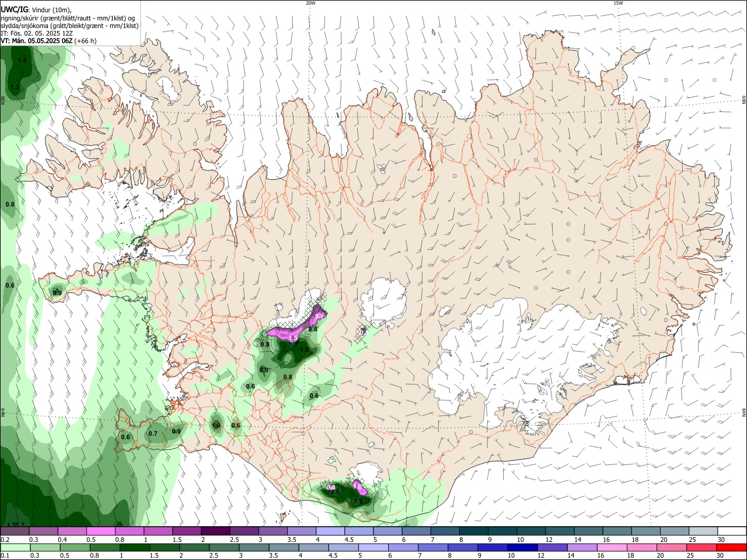The image size is (747, 560).
Task: Select the green 0.5 swatch in the lower legend row
Action: [x=75, y=547]
